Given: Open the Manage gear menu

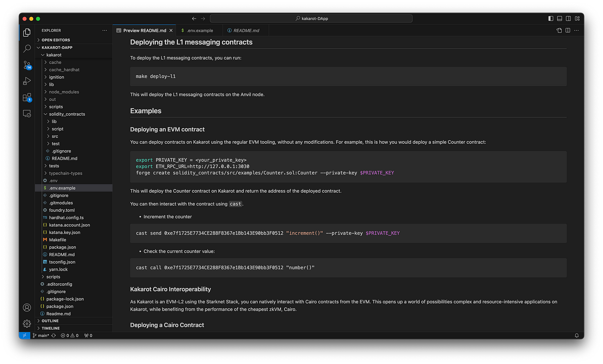Looking at the screenshot, I should 27,324.
